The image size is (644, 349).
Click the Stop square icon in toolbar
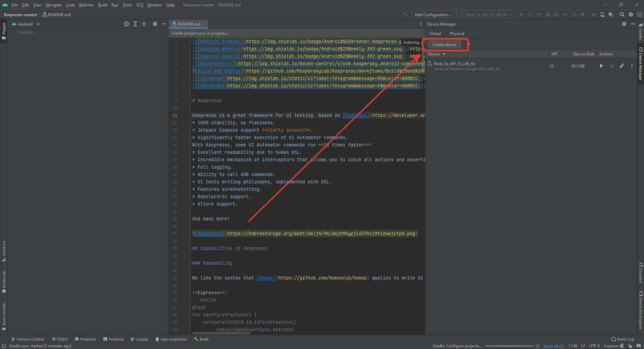583,14
